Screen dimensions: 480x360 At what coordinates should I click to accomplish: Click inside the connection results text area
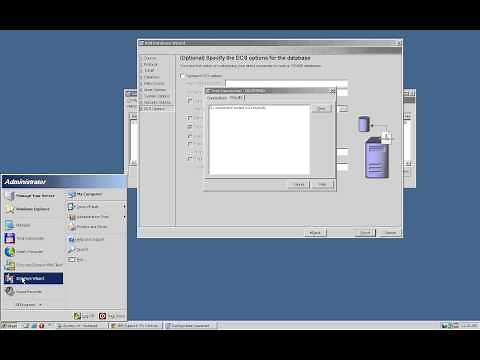tap(259, 140)
